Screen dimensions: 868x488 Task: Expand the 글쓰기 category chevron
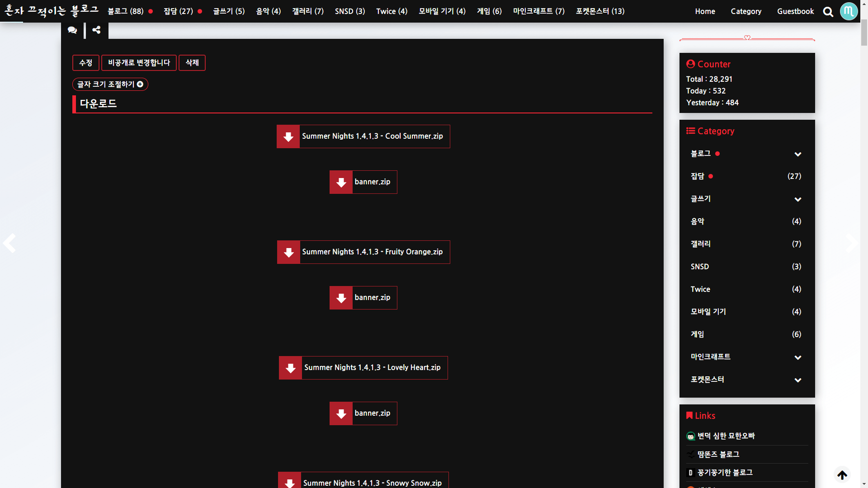tap(797, 199)
